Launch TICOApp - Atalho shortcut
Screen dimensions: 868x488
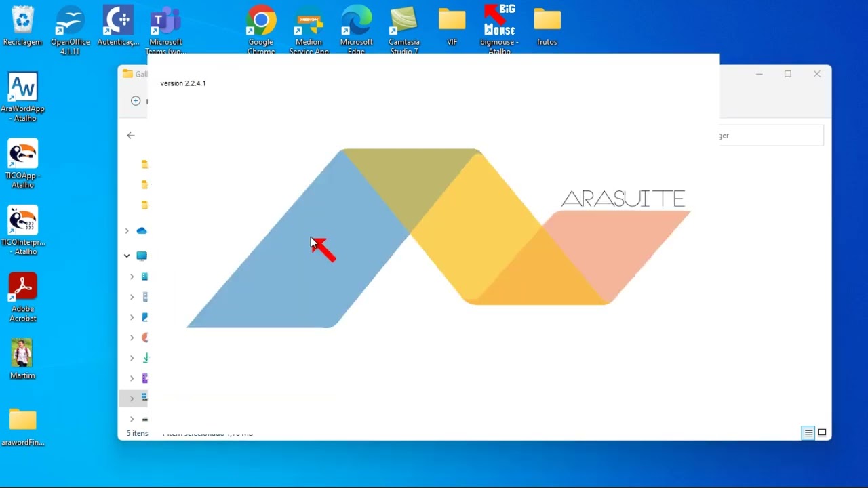(x=23, y=163)
